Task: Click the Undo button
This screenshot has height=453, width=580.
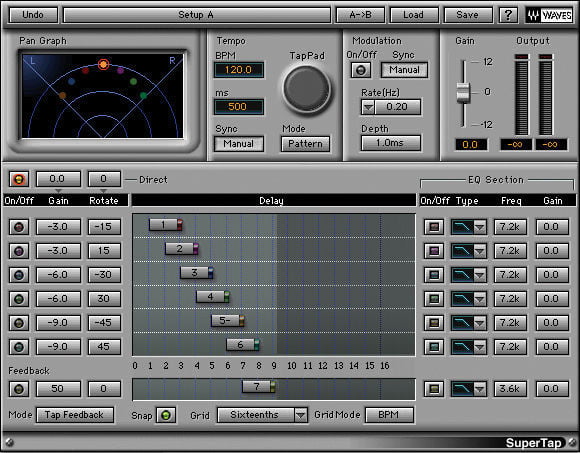Action: pyautogui.click(x=33, y=15)
